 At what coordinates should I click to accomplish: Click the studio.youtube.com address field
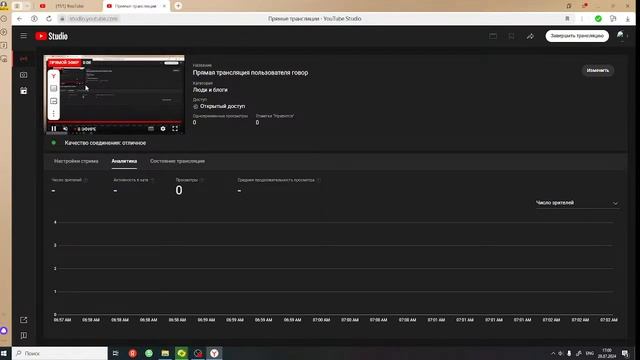click(x=93, y=19)
